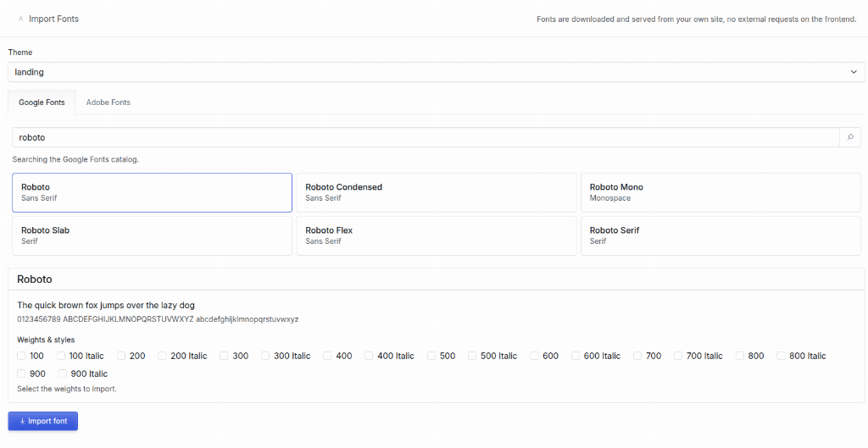Click the font search field containing roboto
Viewport: 868px width, 448px height.
coord(426,137)
